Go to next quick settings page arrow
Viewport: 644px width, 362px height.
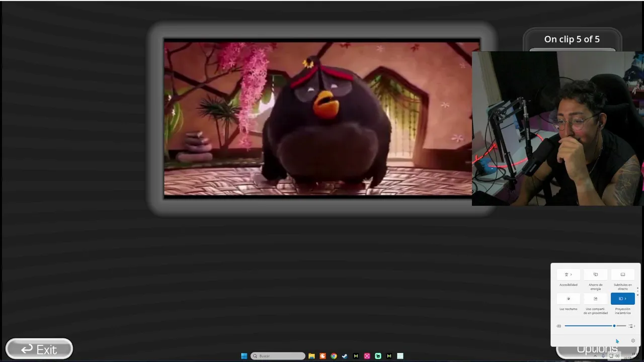point(637,295)
